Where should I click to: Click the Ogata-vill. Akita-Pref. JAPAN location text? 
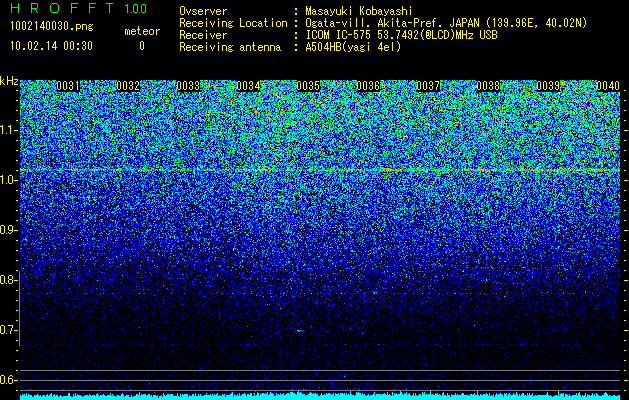click(x=446, y=23)
